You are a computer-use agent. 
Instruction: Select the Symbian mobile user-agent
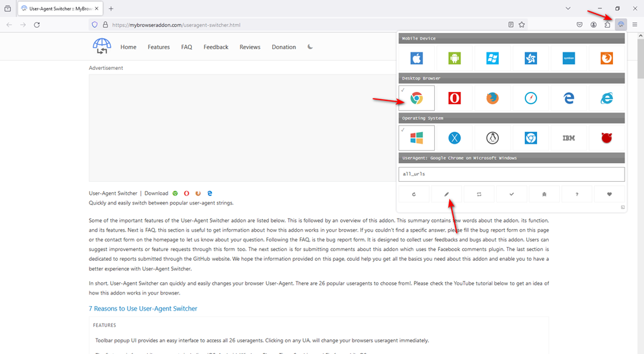569,58
